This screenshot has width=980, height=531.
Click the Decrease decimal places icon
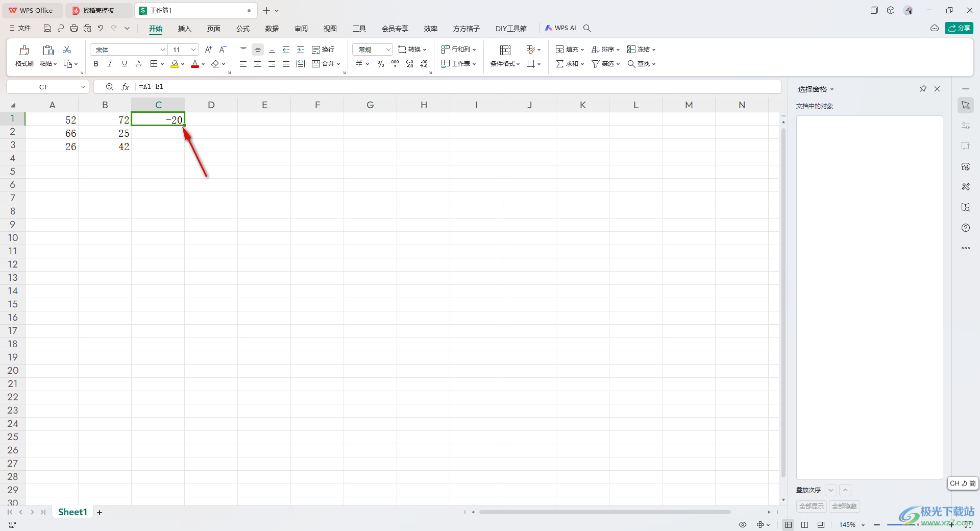coord(424,64)
